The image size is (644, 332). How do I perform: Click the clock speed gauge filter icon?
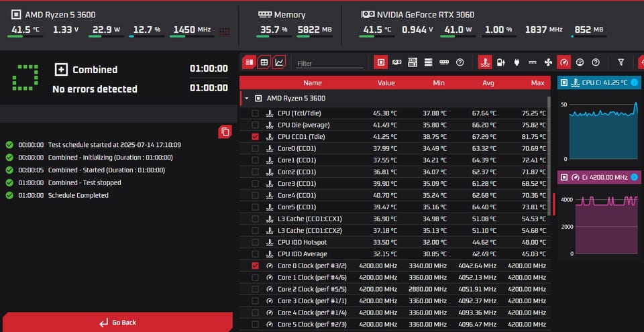(564, 62)
